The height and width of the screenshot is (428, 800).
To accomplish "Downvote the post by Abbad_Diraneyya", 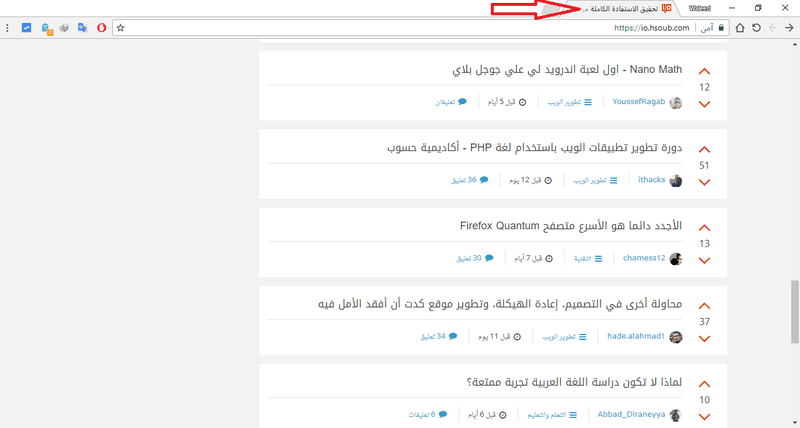I will tap(704, 416).
